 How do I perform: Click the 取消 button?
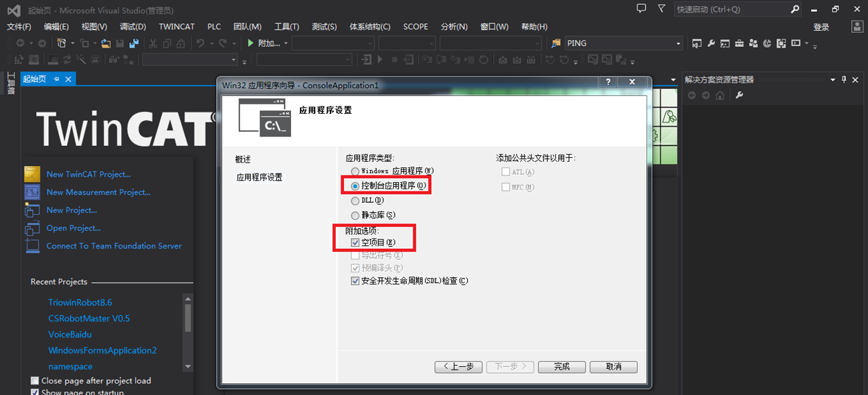click(614, 367)
